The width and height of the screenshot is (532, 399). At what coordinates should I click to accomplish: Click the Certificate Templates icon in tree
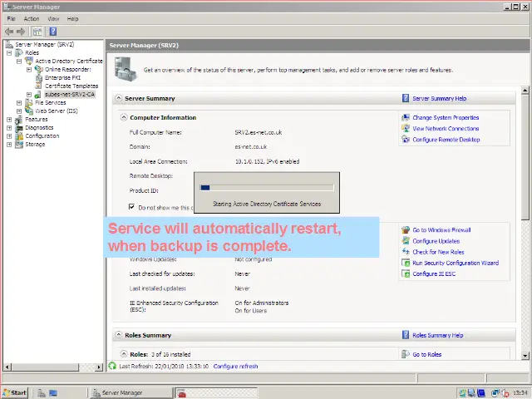[x=39, y=86]
